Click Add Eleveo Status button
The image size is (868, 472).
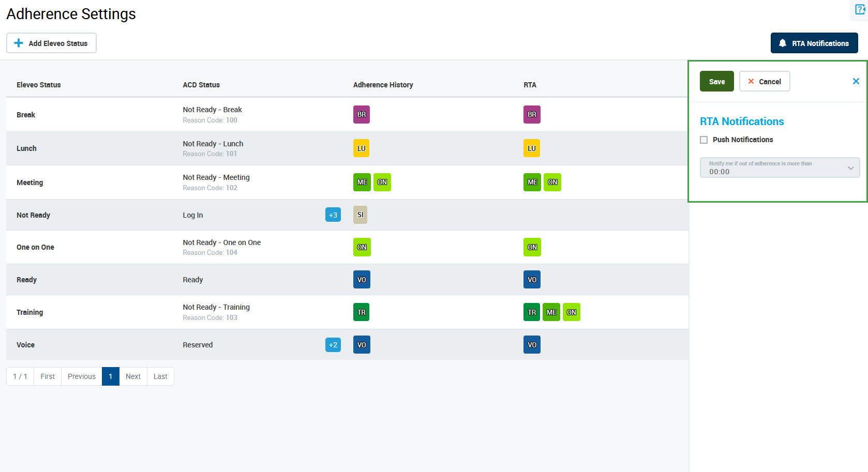[x=51, y=43]
